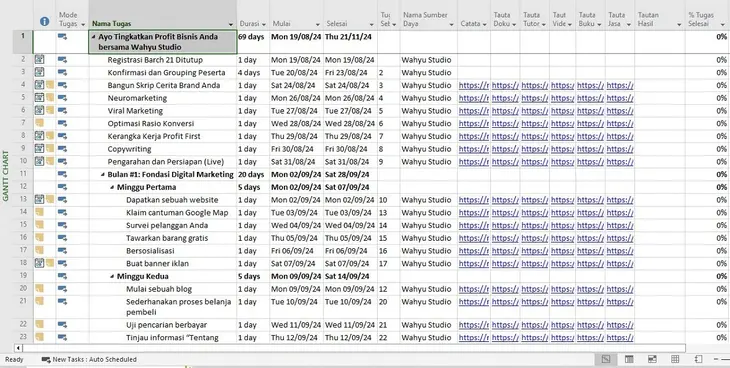
Task: Open the Nama Tugas column filter dropdown
Action: [231, 24]
